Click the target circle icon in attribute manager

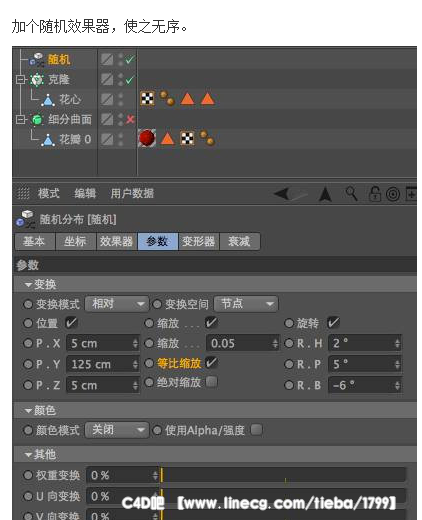[x=393, y=194]
